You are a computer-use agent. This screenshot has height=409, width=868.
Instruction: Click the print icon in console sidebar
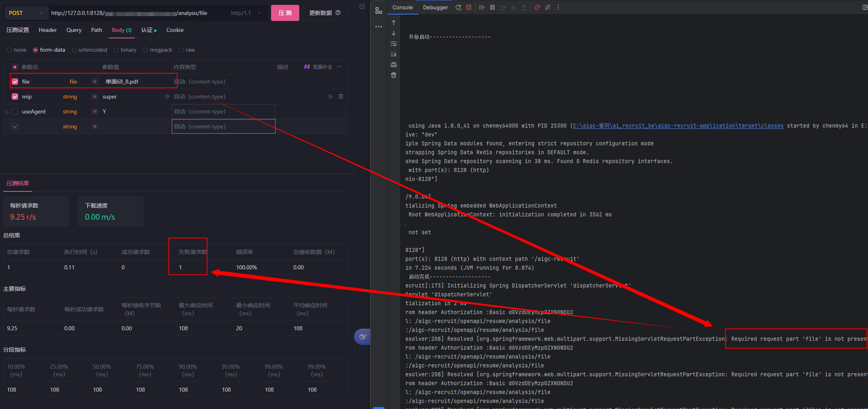click(x=394, y=65)
